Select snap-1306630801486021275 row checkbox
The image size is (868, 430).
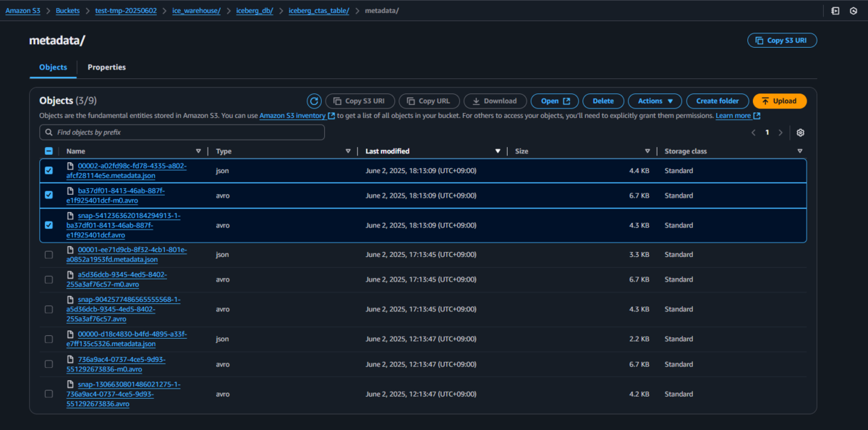(48, 394)
